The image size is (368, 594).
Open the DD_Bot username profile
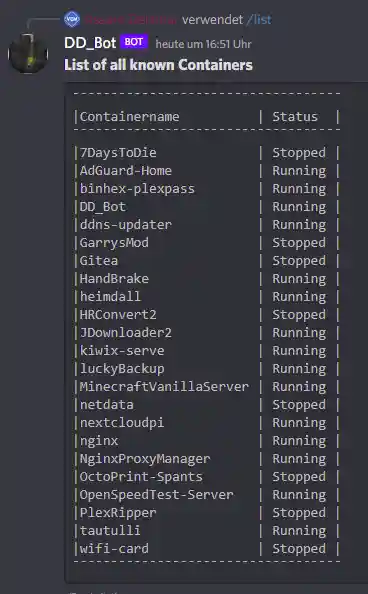click(x=90, y=43)
